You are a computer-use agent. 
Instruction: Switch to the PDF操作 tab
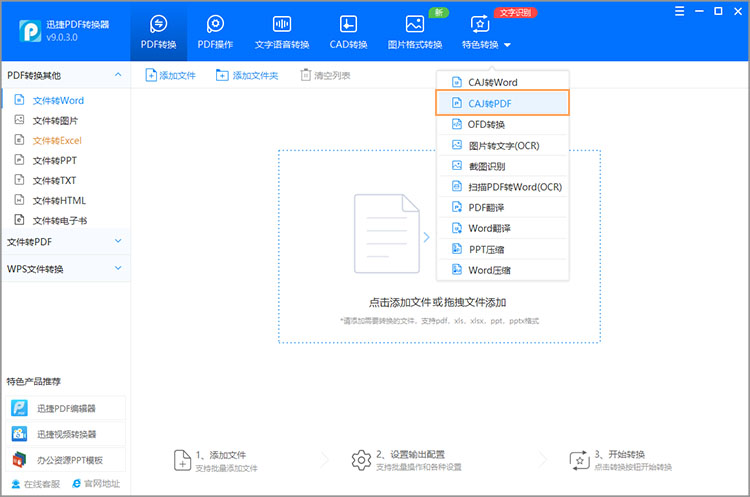click(215, 33)
